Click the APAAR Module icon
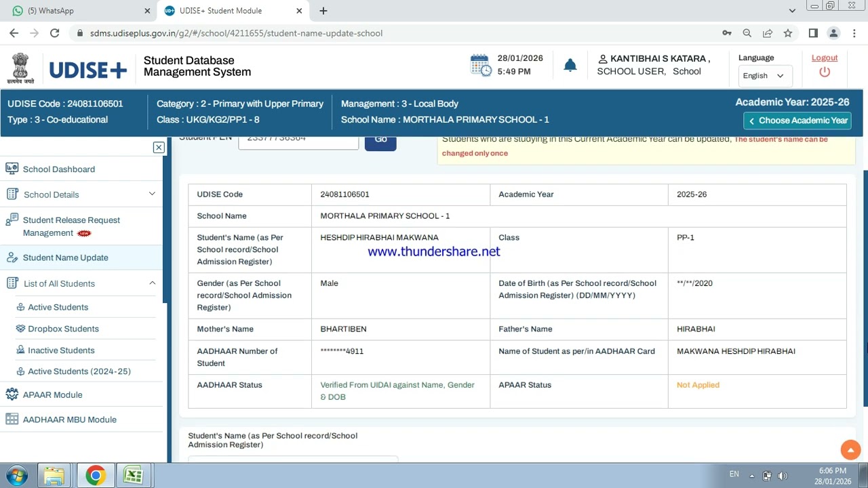The width and height of the screenshot is (868, 488). tap(12, 394)
